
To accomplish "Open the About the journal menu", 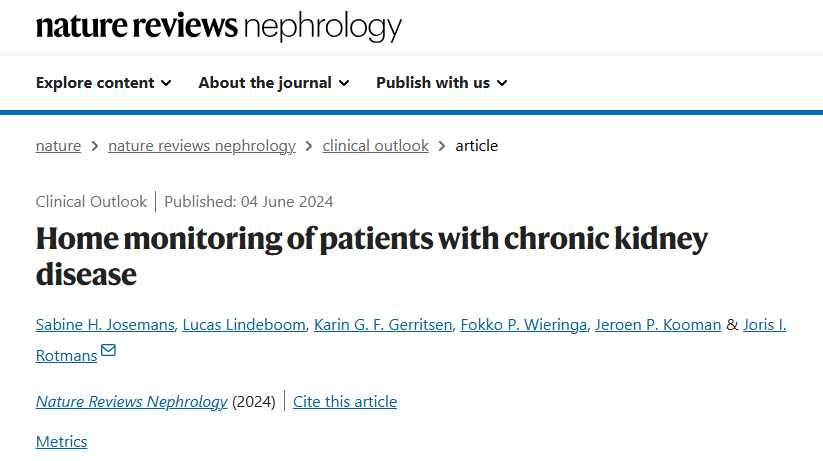I will pyautogui.click(x=273, y=83).
